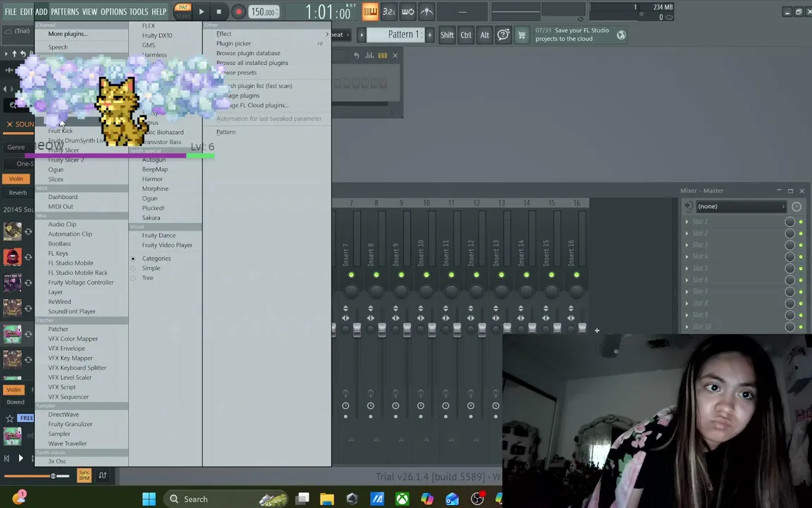
Task: Click the 150.000 tempo field
Action: pos(264,12)
